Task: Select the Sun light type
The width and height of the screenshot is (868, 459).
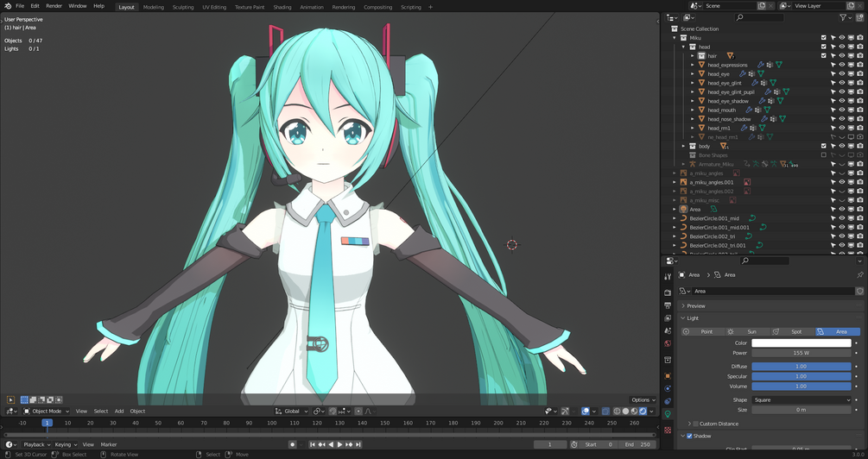Action: pos(748,332)
